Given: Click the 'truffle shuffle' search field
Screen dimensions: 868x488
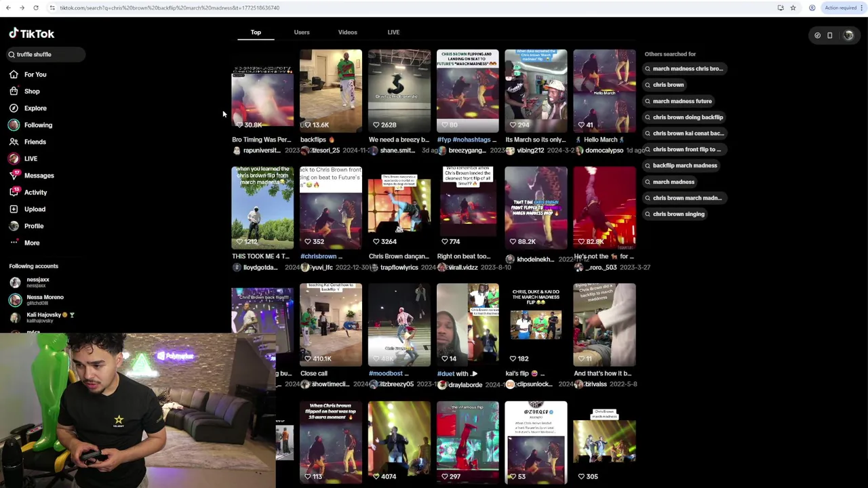Looking at the screenshot, I should coord(45,54).
